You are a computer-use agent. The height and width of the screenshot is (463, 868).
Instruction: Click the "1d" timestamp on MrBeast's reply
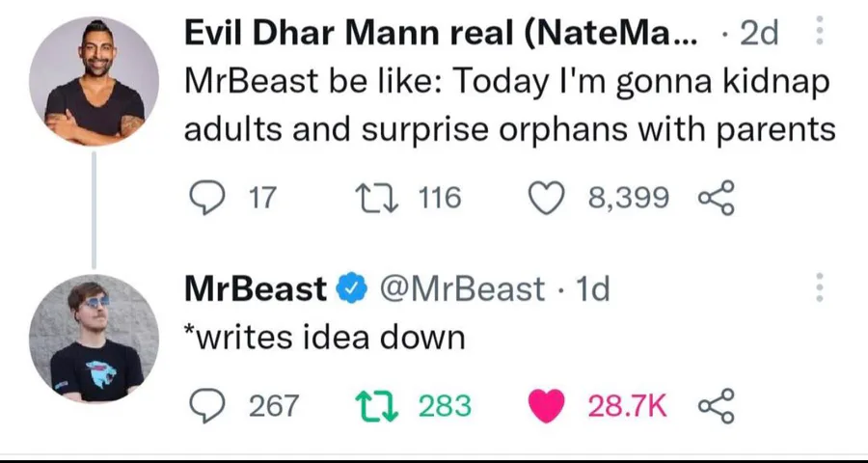tap(591, 288)
